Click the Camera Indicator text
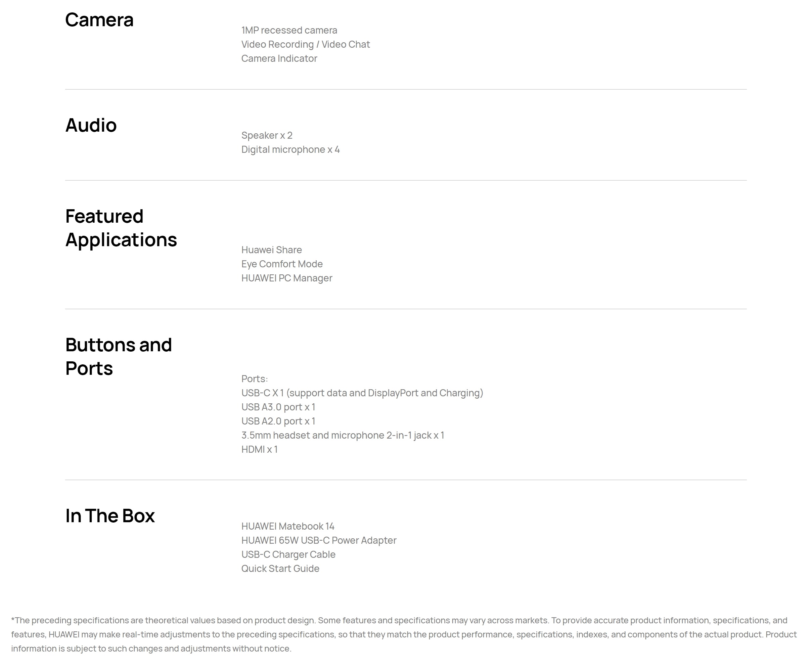 coord(279,58)
